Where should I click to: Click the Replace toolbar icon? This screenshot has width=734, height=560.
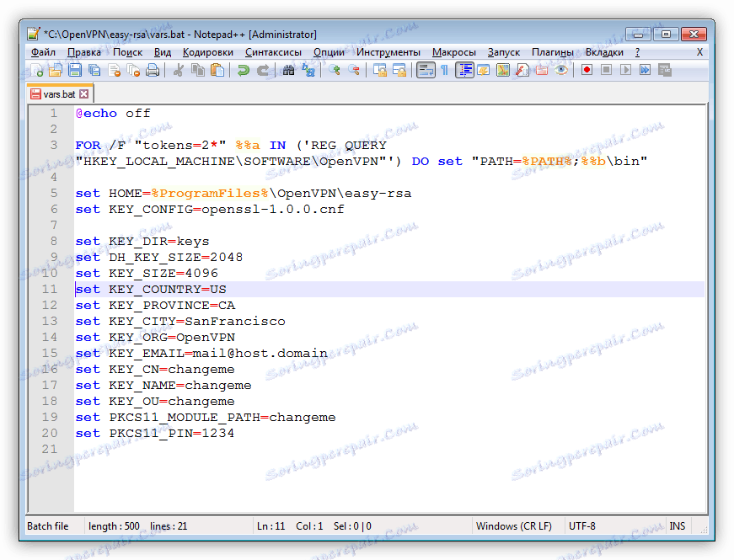click(x=308, y=70)
